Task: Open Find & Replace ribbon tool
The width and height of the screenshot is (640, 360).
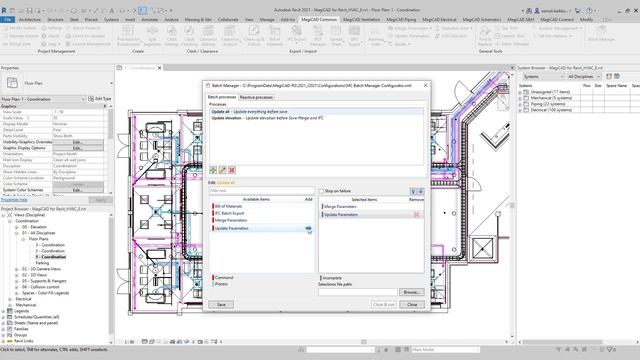Action: [485, 35]
